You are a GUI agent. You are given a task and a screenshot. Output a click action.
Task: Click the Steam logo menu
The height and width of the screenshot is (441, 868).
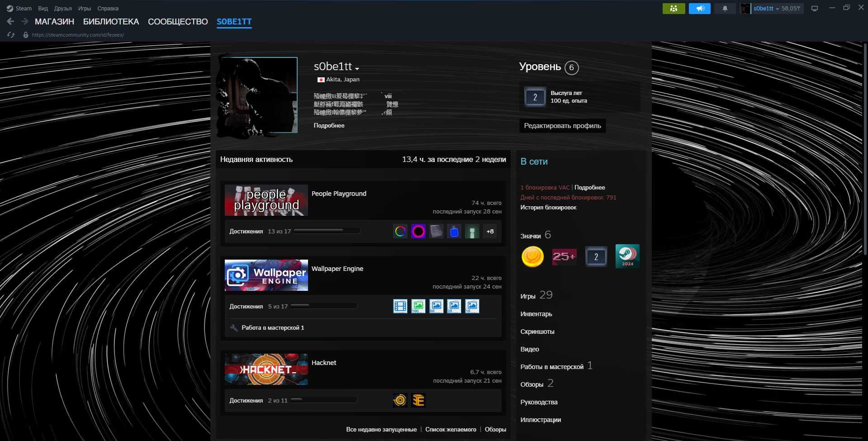[x=19, y=8]
